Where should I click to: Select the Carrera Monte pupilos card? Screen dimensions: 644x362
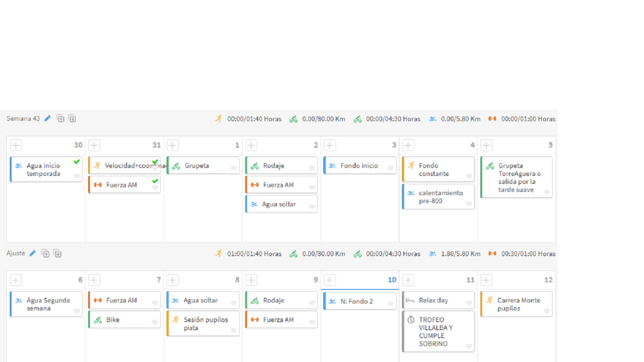coord(517,304)
